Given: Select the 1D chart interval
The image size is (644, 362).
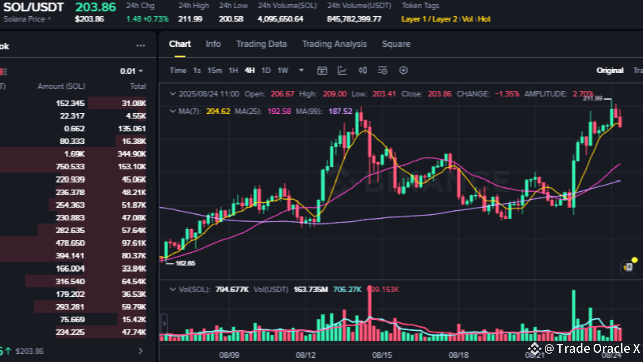Looking at the screenshot, I should tap(266, 70).
